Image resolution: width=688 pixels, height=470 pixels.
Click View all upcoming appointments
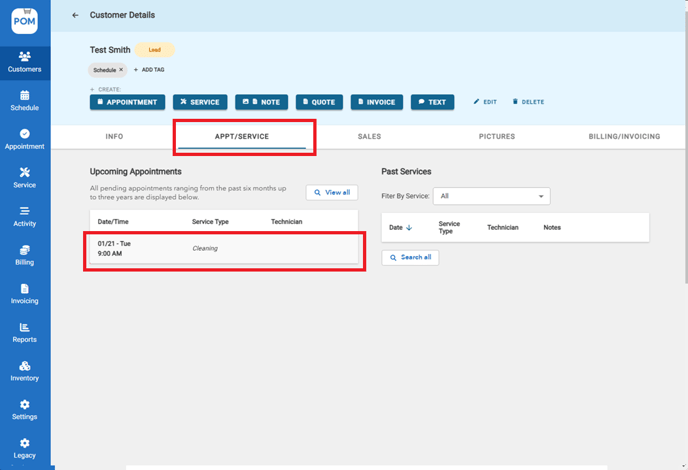[331, 192]
